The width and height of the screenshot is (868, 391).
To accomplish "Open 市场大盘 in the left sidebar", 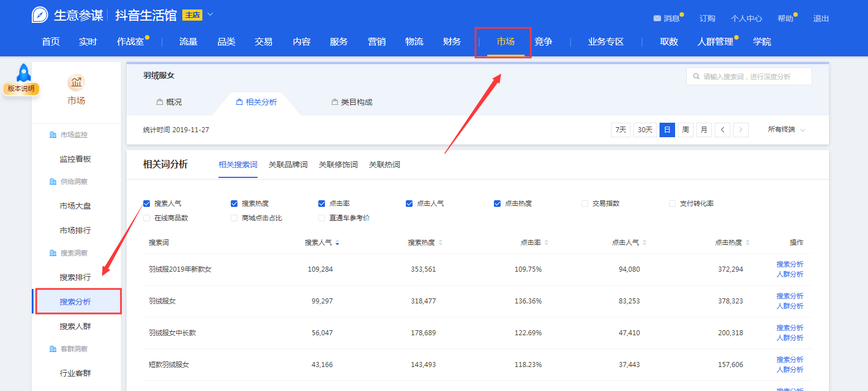I will point(75,206).
